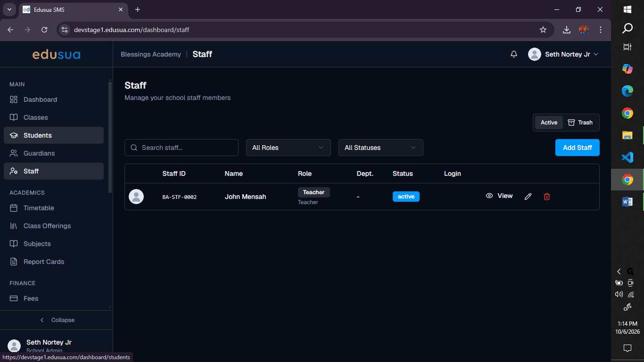Click the Add Staff button
This screenshot has width=644, height=362.
577,148
